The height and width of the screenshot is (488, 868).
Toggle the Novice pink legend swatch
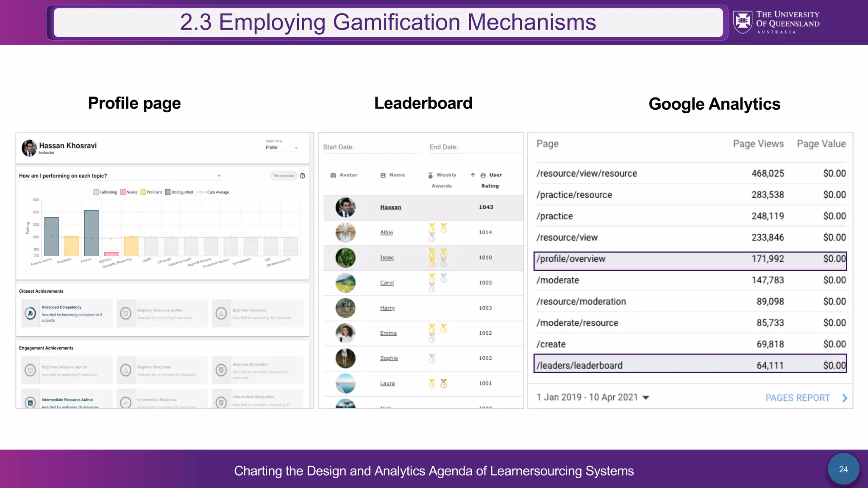tap(123, 192)
